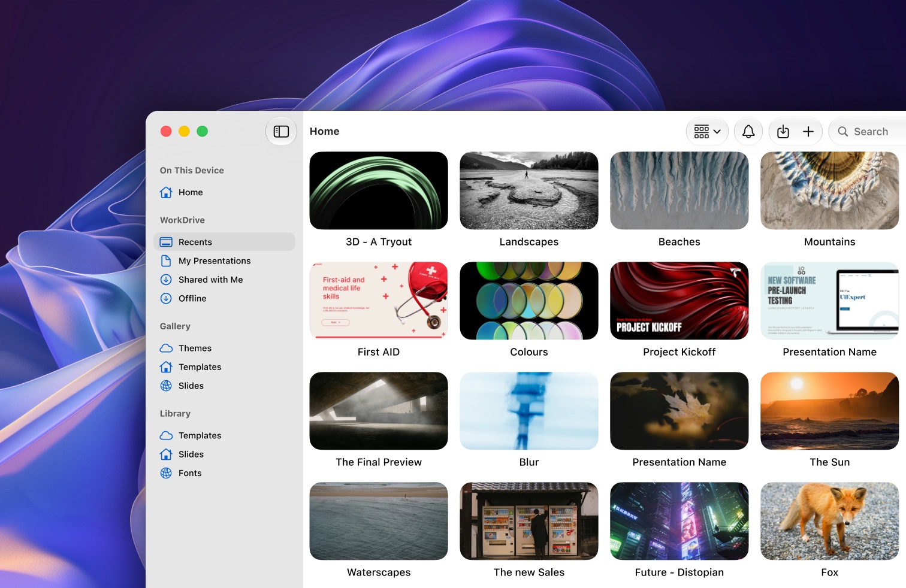Click the download icon beside Offline

pos(166,298)
